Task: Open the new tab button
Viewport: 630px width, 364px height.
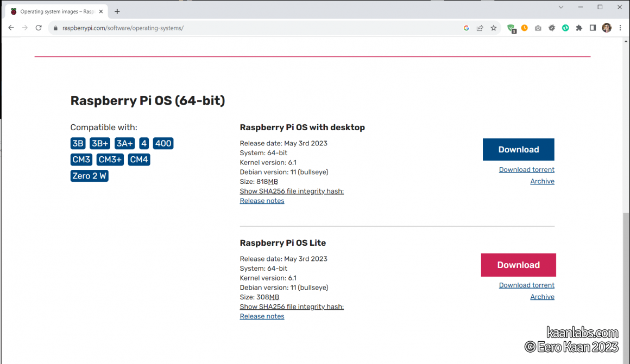Action: coord(116,10)
